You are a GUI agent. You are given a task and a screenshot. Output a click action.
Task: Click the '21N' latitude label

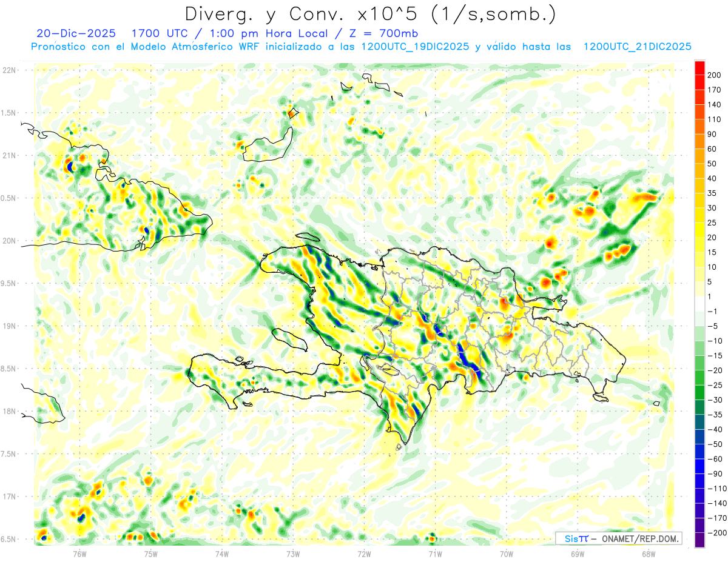tap(8, 156)
